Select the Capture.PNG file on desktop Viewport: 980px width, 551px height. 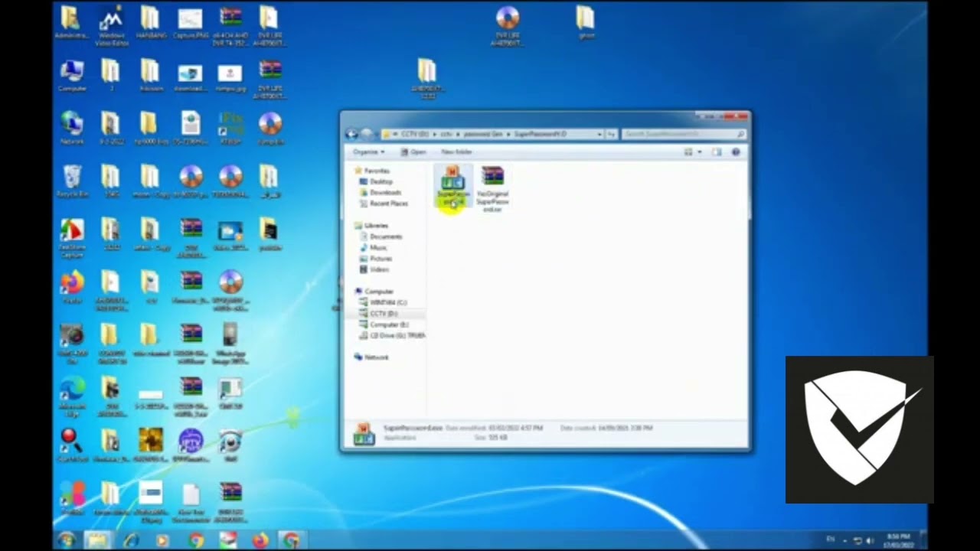pos(190,22)
